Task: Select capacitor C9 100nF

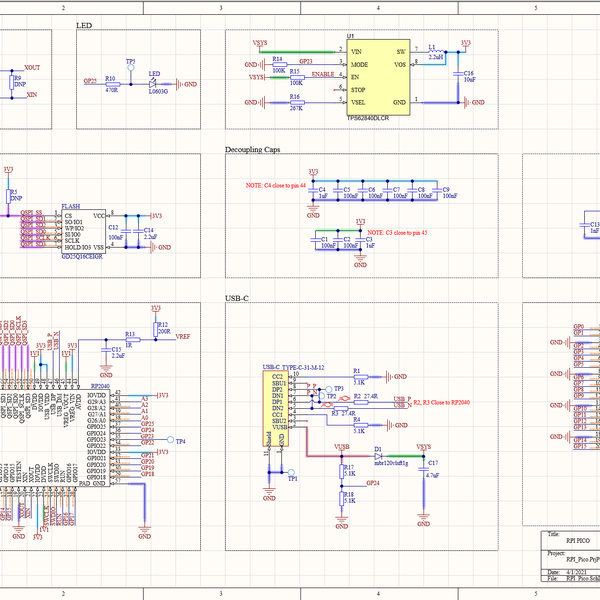Action: point(437,190)
